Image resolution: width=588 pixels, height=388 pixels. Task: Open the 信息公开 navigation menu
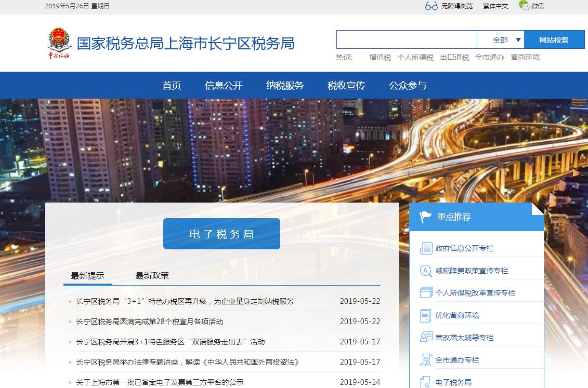(224, 86)
